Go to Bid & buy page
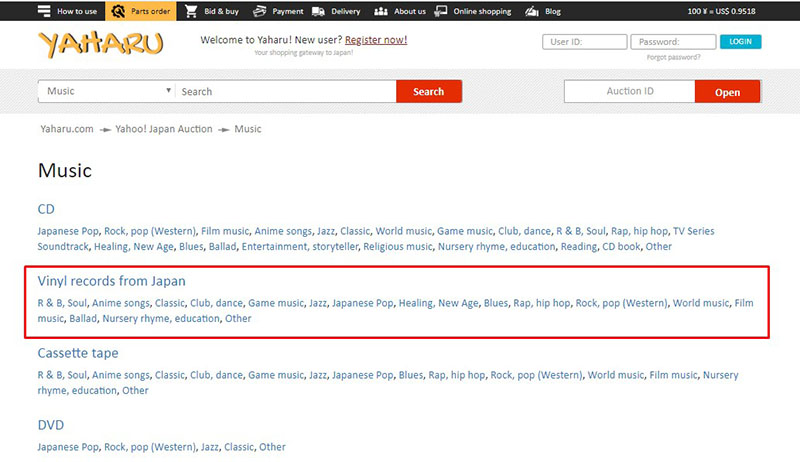This screenshot has width=800, height=462. (x=221, y=11)
